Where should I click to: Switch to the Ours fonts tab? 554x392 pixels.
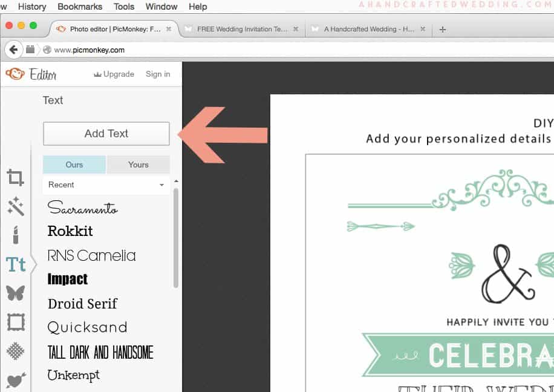tap(74, 165)
